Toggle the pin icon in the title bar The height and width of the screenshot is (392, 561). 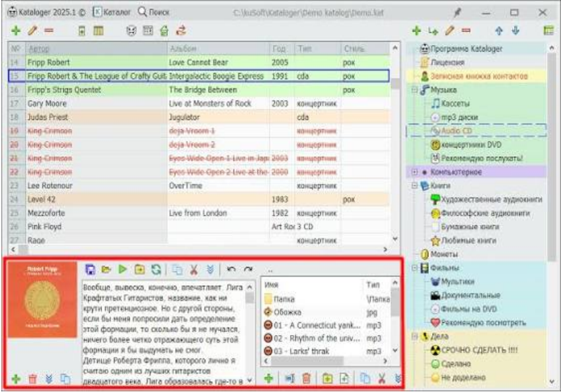pos(457,13)
